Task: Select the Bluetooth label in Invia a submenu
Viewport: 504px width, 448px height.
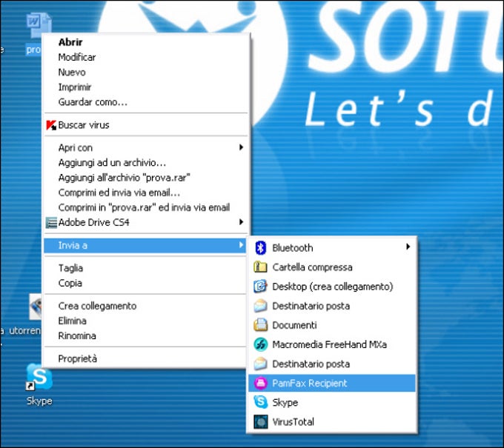Action: point(293,248)
